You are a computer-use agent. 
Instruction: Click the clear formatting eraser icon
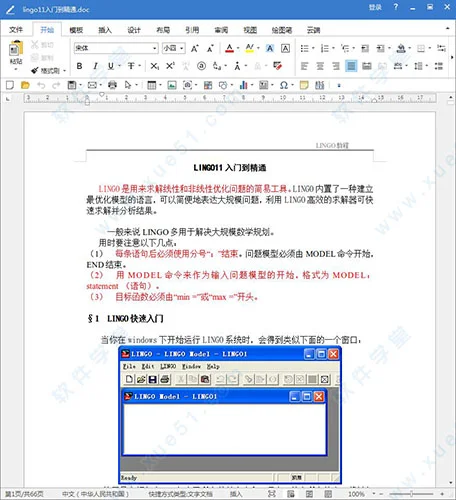277,66
